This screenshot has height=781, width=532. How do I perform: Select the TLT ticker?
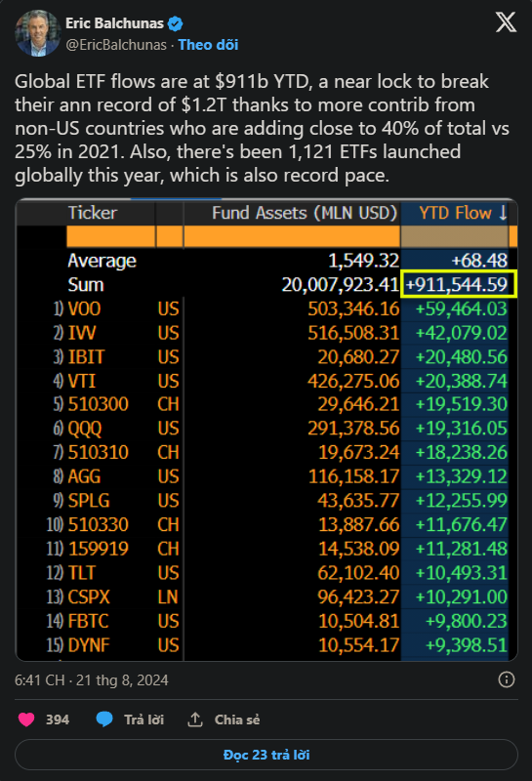coord(82,573)
